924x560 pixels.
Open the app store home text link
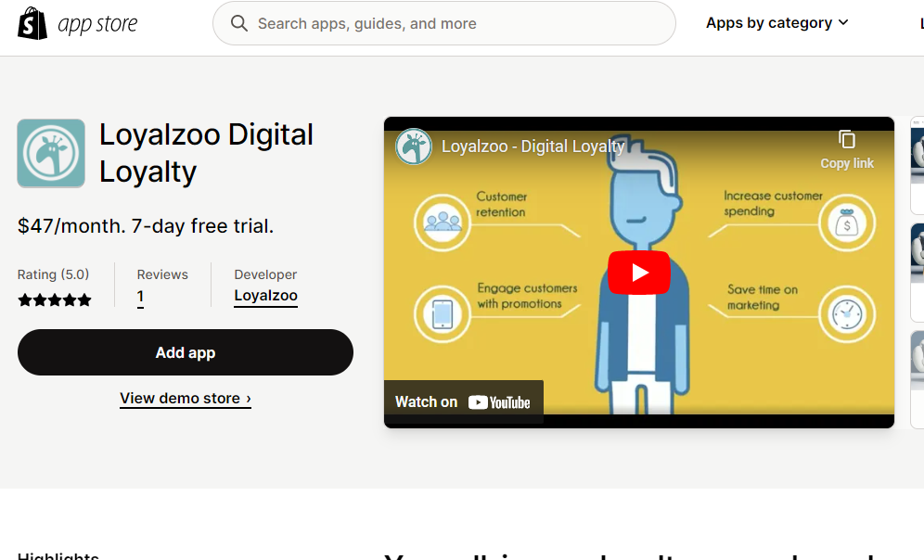point(97,24)
